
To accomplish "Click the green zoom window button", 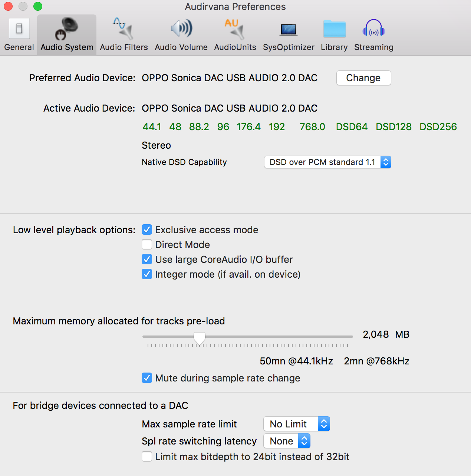I will click(x=38, y=6).
